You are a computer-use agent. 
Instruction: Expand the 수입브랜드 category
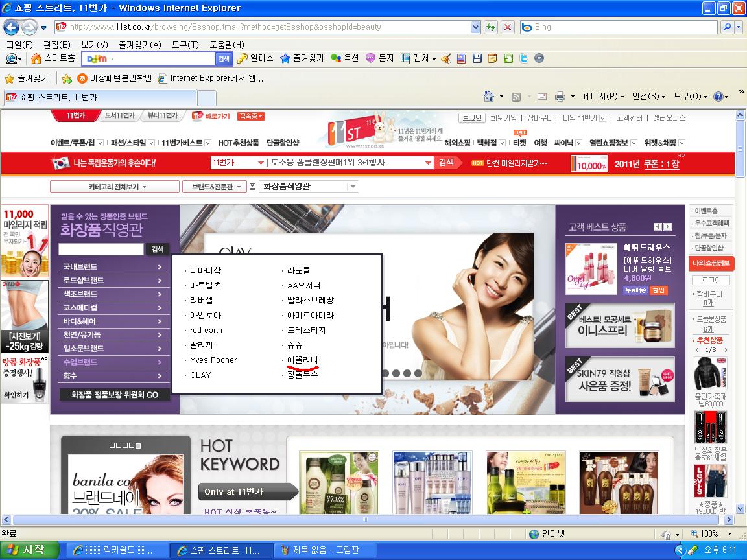(114, 362)
